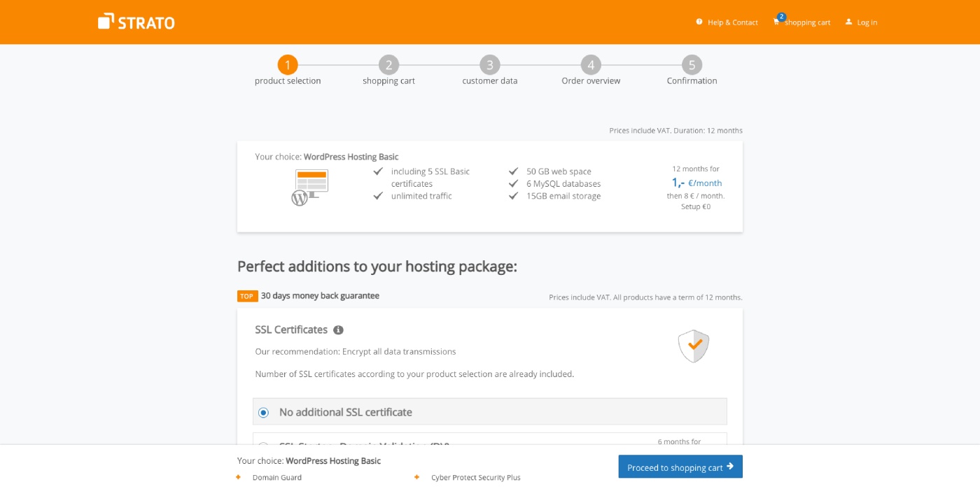980x503 pixels.
Task: Click 30 days money back guarantee text
Action: click(x=318, y=295)
